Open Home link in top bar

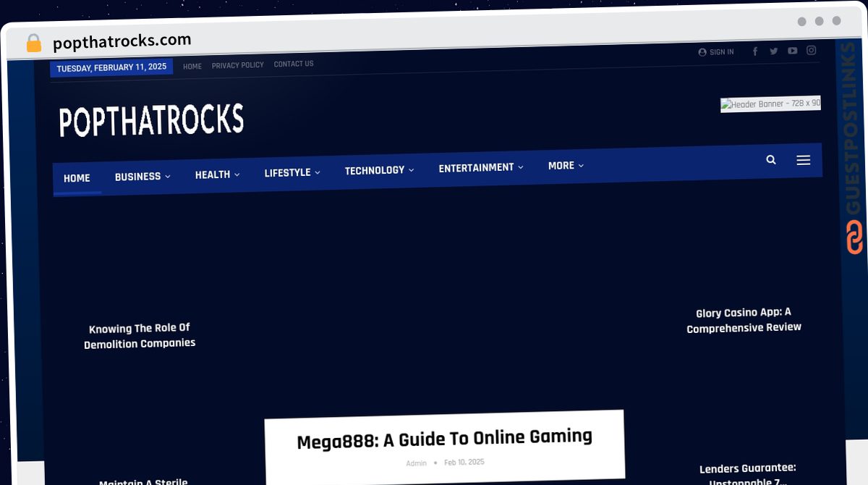pos(192,66)
